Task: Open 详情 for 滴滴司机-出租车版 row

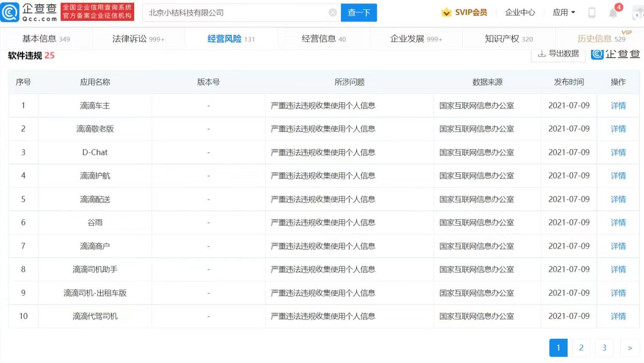Action: point(618,293)
